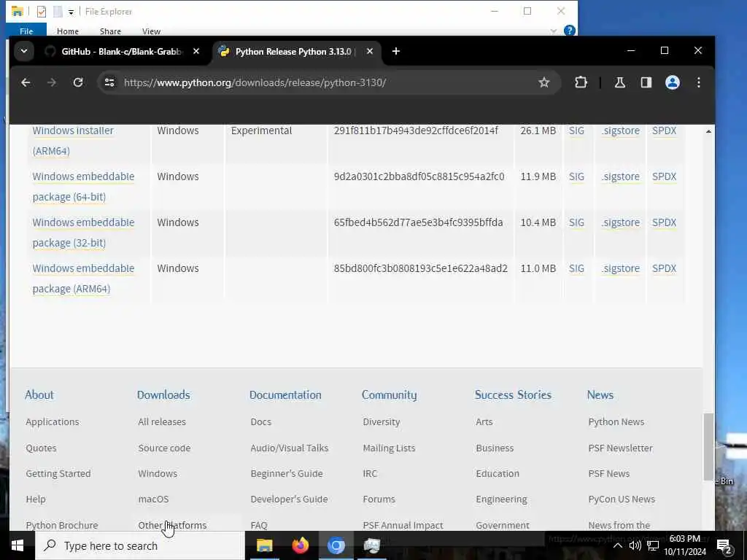Image resolution: width=747 pixels, height=560 pixels.
Task: Launch Firefox from taskbar
Action: (300, 545)
